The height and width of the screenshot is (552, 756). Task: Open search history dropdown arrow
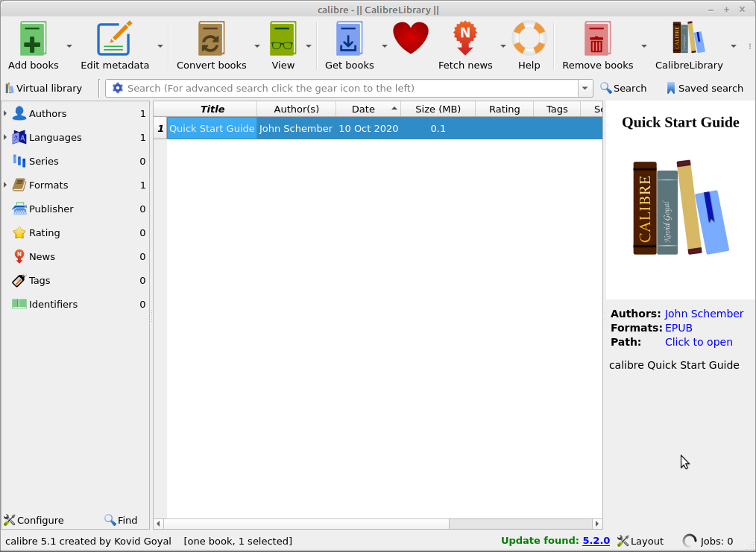[x=585, y=88]
